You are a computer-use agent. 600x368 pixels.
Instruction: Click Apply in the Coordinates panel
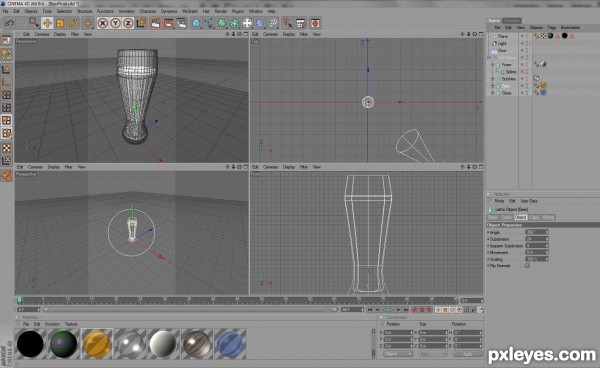click(x=468, y=354)
